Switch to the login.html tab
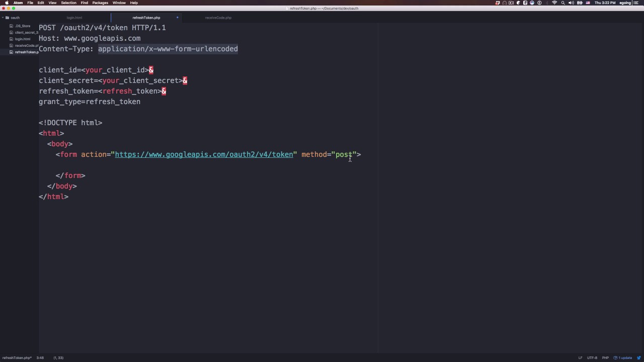The image size is (644, 362). pyautogui.click(x=74, y=18)
